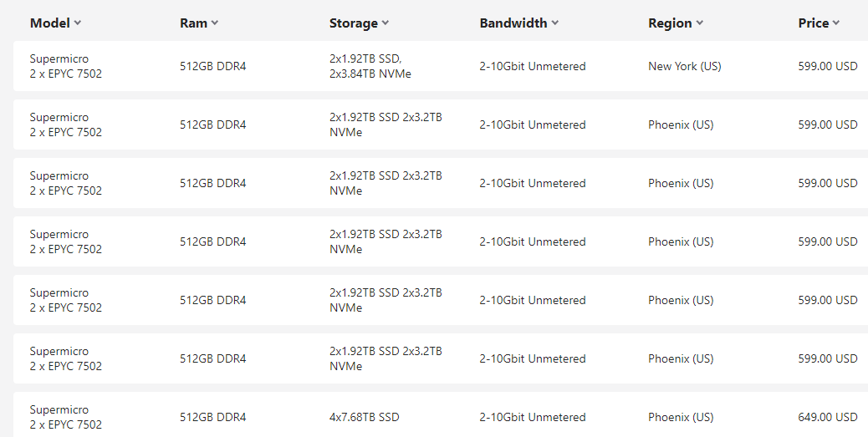Select the New York (US) region cell
This screenshot has width=868, height=437.
pos(684,66)
